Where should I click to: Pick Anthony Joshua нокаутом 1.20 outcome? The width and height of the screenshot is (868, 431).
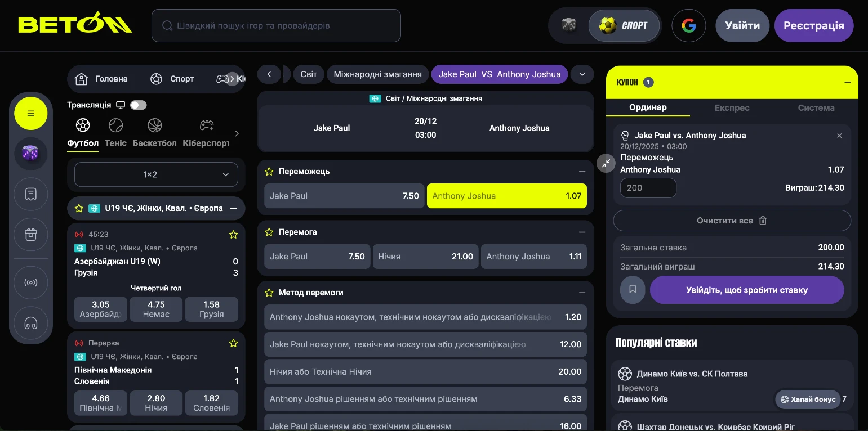point(425,317)
